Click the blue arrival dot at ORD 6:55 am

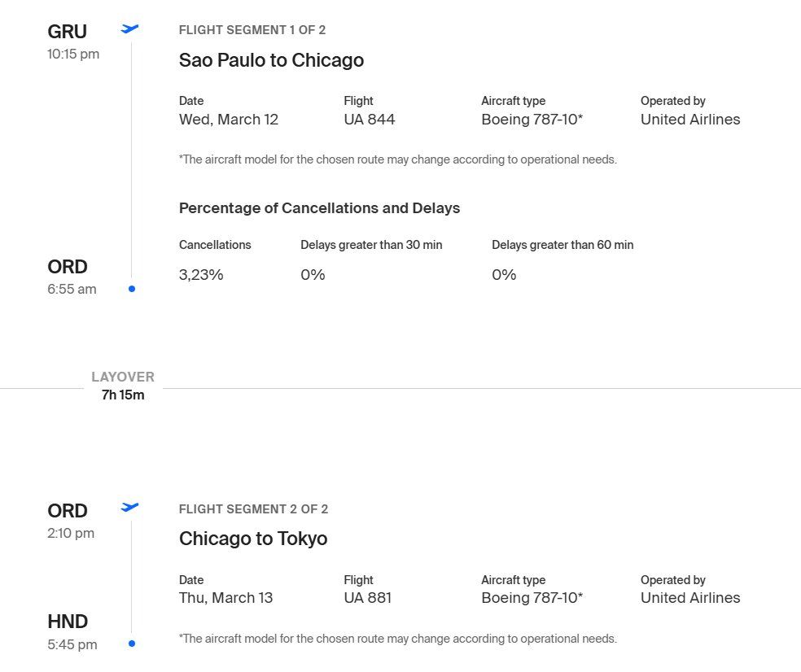132,289
